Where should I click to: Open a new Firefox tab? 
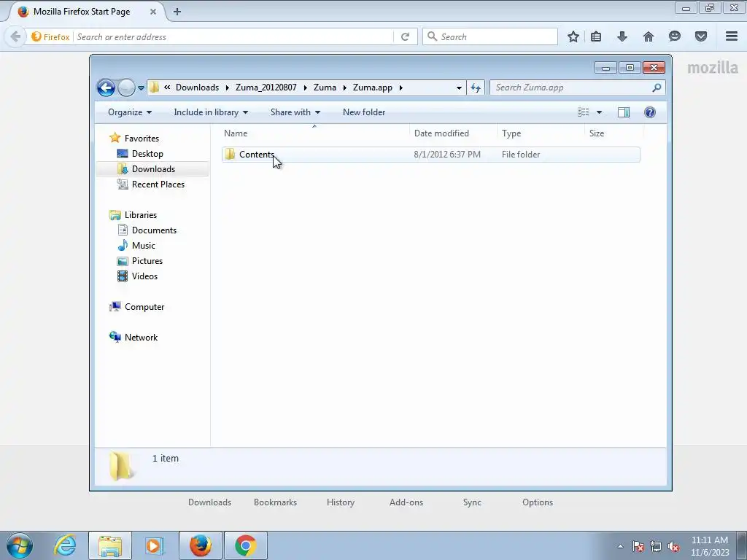pyautogui.click(x=177, y=12)
